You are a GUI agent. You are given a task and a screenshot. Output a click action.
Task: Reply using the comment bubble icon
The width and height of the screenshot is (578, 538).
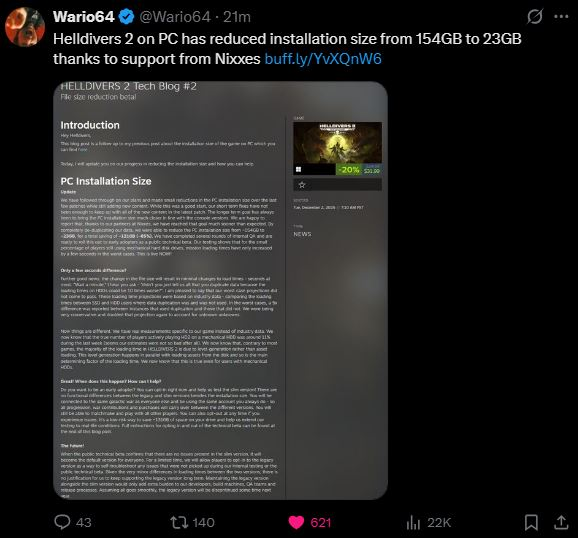click(62, 522)
